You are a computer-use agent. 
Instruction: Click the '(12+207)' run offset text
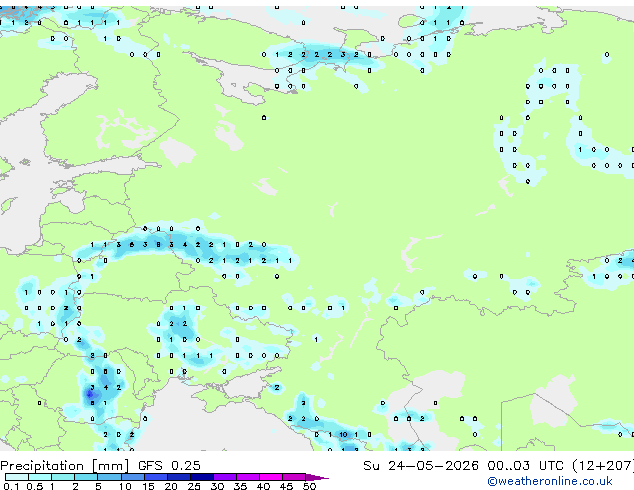[x=603, y=466]
